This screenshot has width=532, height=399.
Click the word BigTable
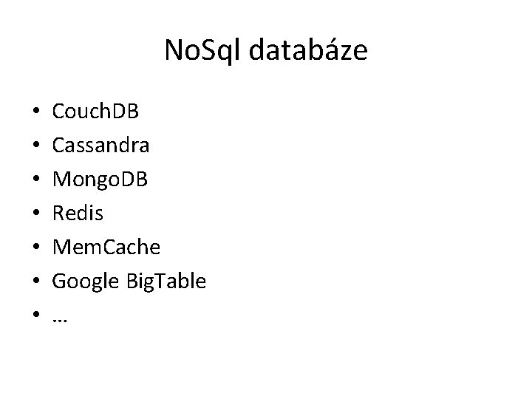click(x=166, y=282)
